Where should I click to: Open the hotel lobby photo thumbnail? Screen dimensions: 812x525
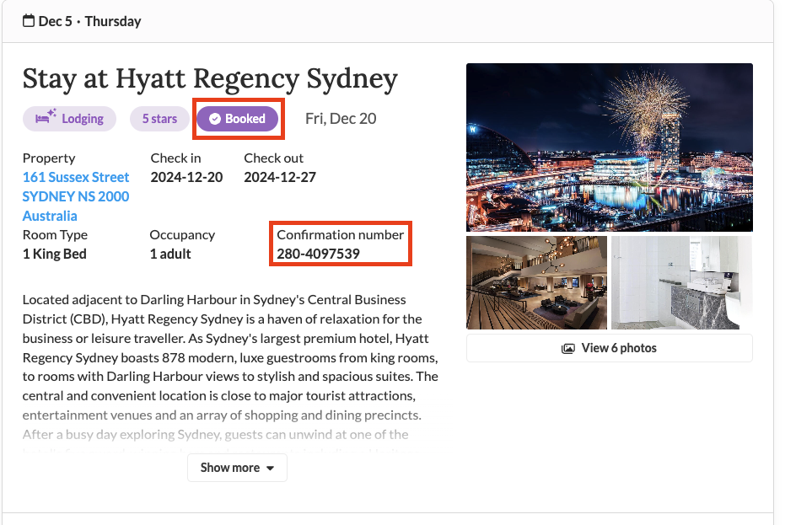pyautogui.click(x=536, y=282)
